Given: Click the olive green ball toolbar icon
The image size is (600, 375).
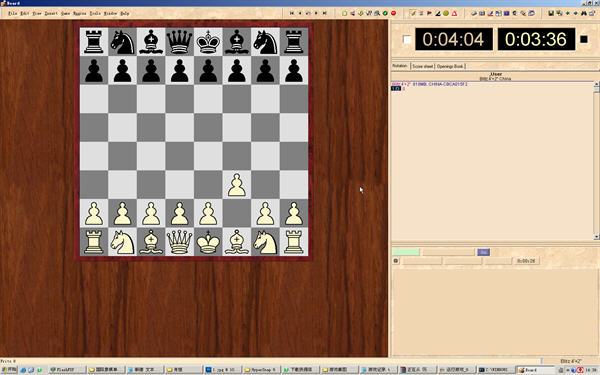Looking at the screenshot, I should click(446, 13).
